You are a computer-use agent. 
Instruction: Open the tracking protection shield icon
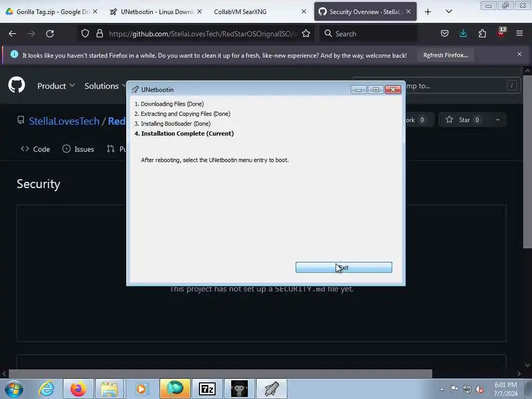pyautogui.click(x=85, y=34)
